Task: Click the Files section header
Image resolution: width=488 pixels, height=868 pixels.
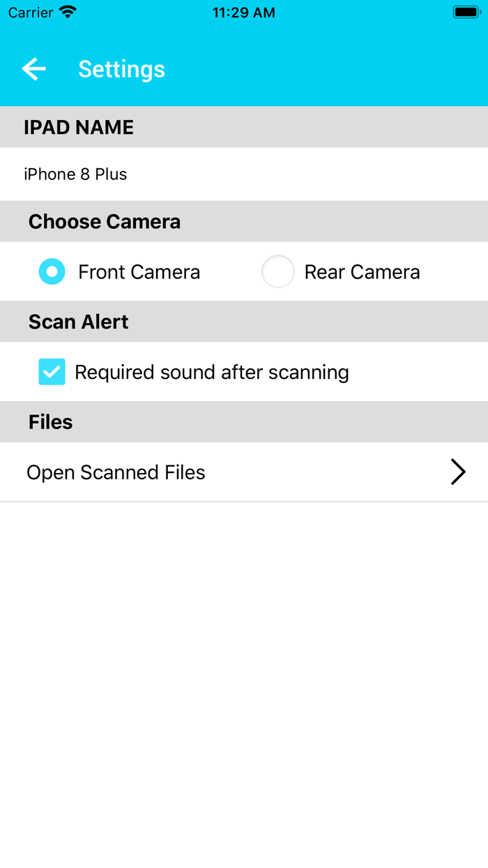Action: (x=51, y=422)
